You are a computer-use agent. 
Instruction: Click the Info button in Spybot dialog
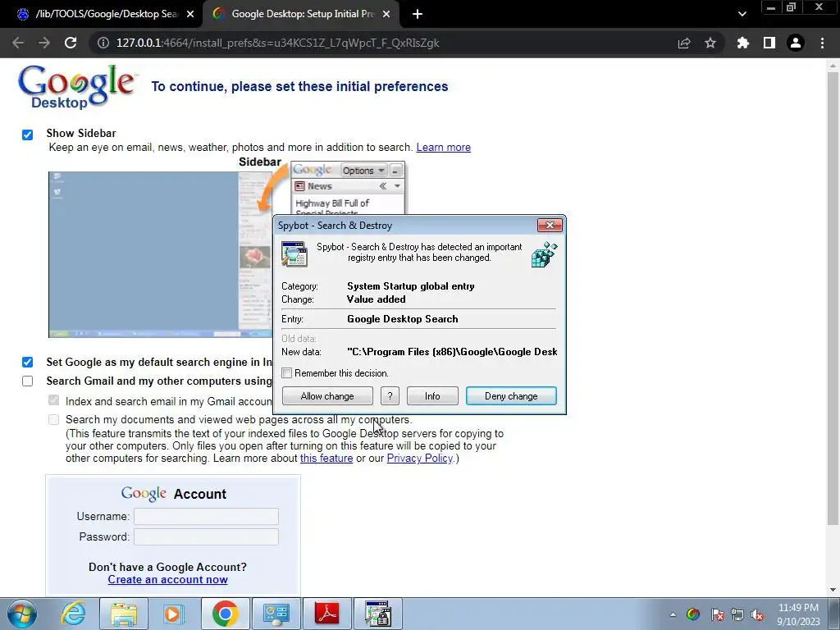point(432,396)
